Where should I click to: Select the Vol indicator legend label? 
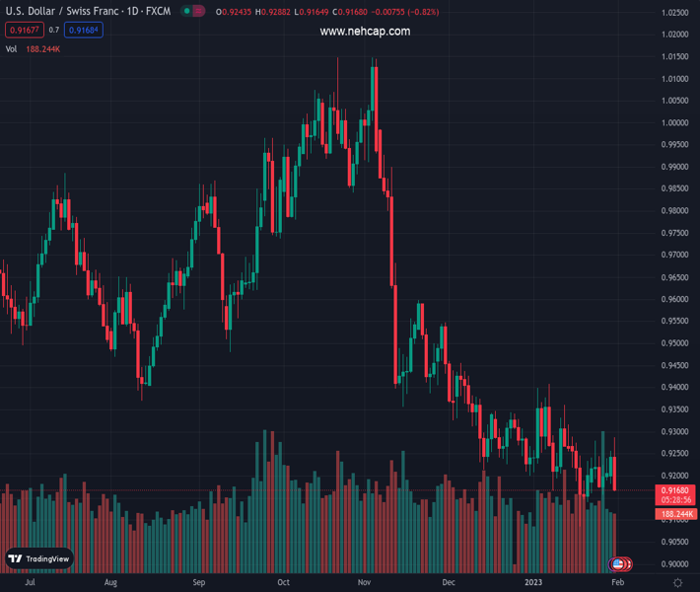tap(11, 48)
